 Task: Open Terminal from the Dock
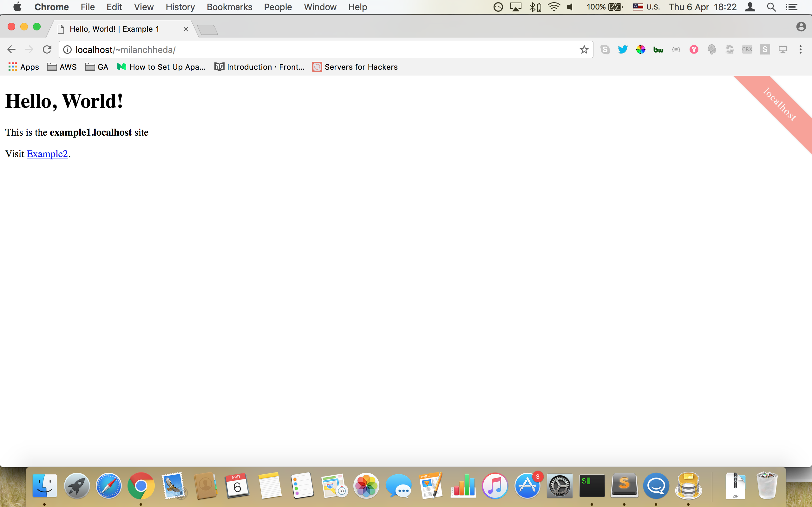pyautogui.click(x=592, y=485)
